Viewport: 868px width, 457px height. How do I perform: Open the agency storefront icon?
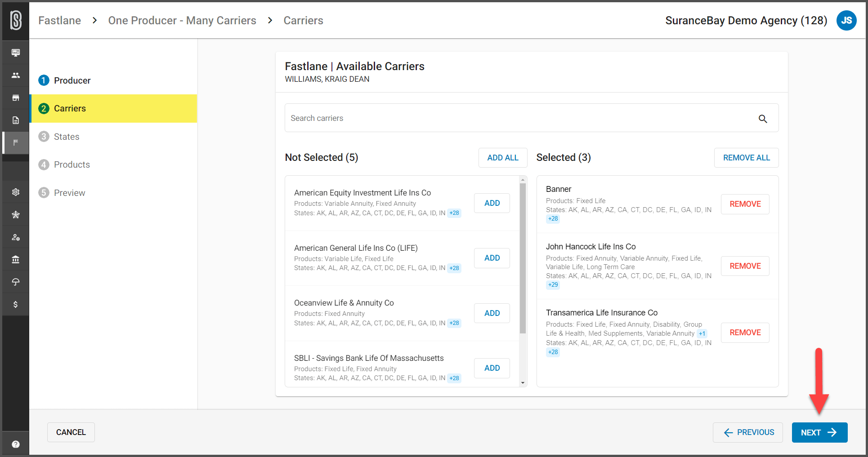click(x=15, y=98)
